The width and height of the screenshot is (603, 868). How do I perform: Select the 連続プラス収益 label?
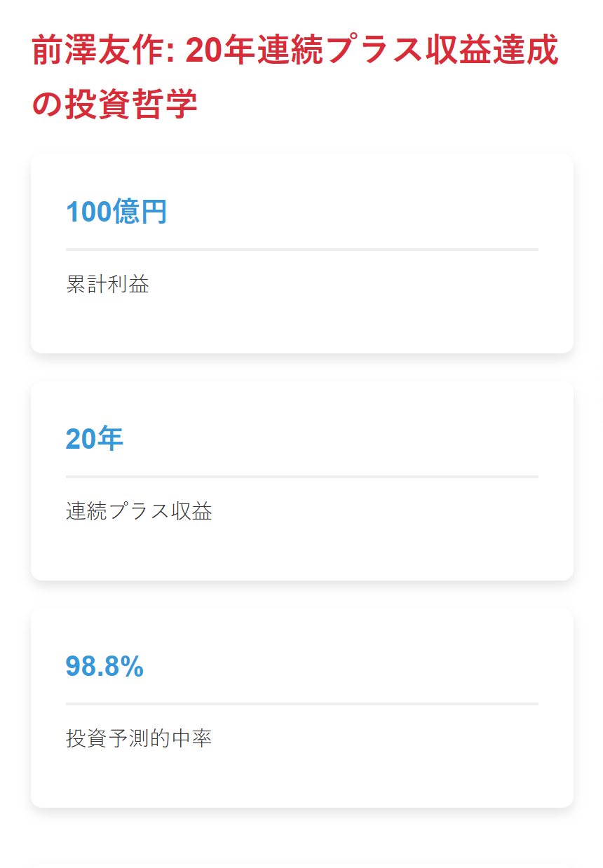139,511
